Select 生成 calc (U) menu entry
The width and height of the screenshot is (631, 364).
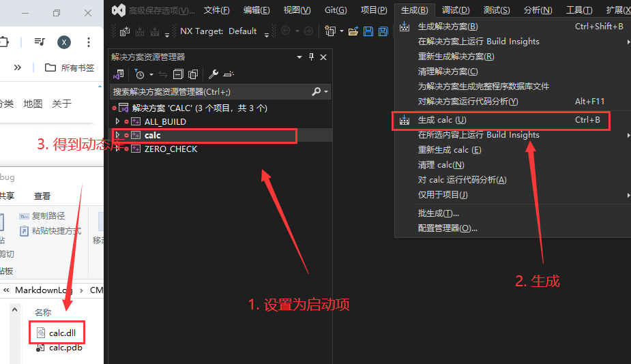pos(442,120)
